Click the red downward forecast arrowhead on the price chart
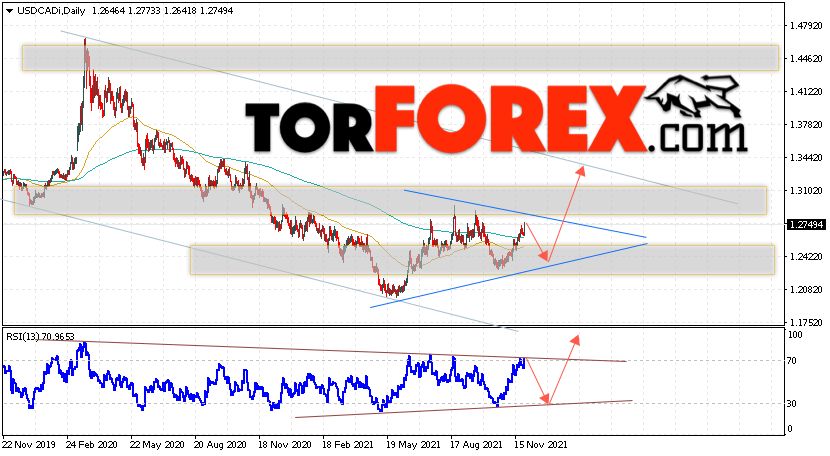The height and width of the screenshot is (456, 830). [x=544, y=256]
